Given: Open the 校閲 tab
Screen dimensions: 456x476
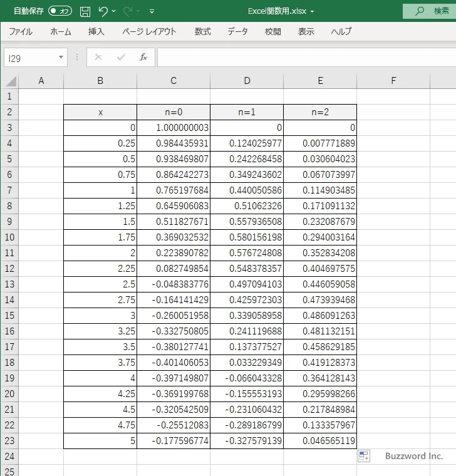Looking at the screenshot, I should [x=273, y=31].
